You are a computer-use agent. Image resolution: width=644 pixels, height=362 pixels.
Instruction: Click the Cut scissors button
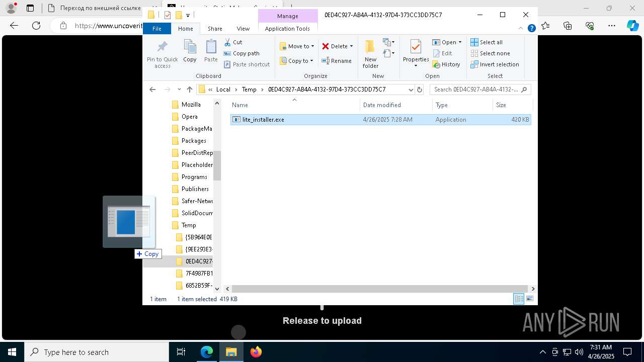pyautogui.click(x=233, y=42)
